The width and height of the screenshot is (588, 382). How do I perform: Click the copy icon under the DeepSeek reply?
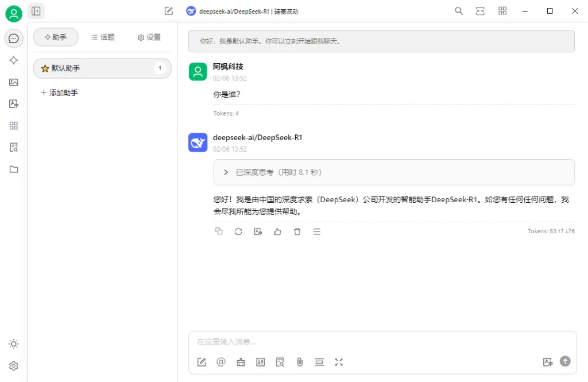point(219,231)
